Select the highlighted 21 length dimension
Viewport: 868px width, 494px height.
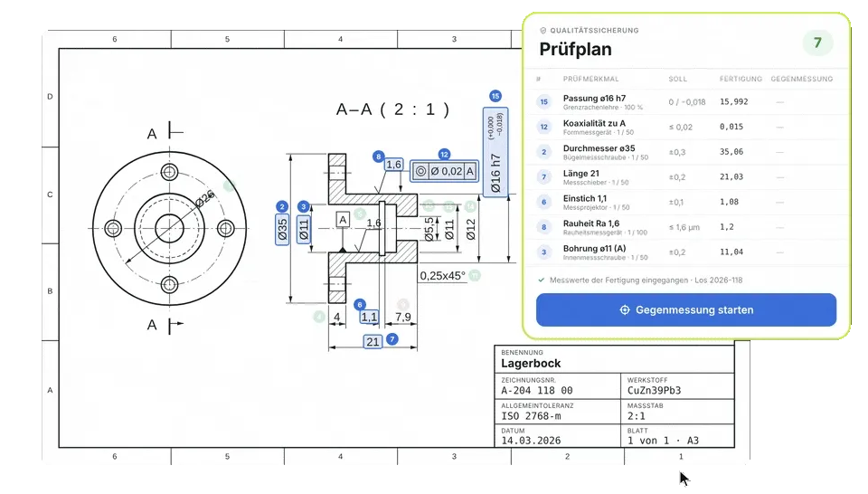pyautogui.click(x=373, y=342)
